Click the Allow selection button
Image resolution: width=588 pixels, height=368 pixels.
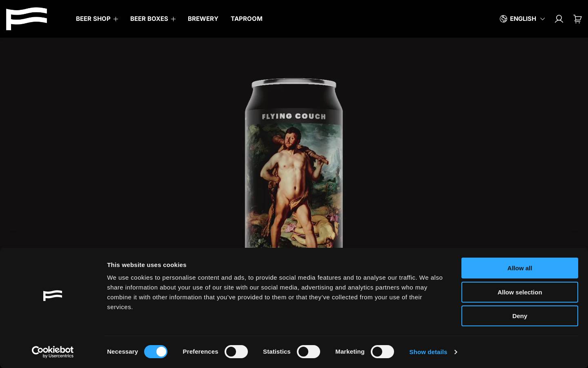pyautogui.click(x=520, y=292)
